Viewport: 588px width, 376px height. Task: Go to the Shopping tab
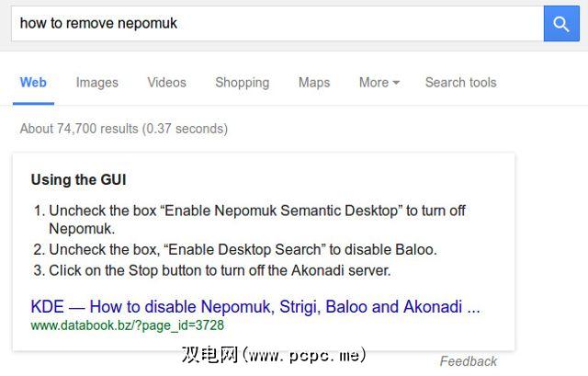(x=242, y=83)
